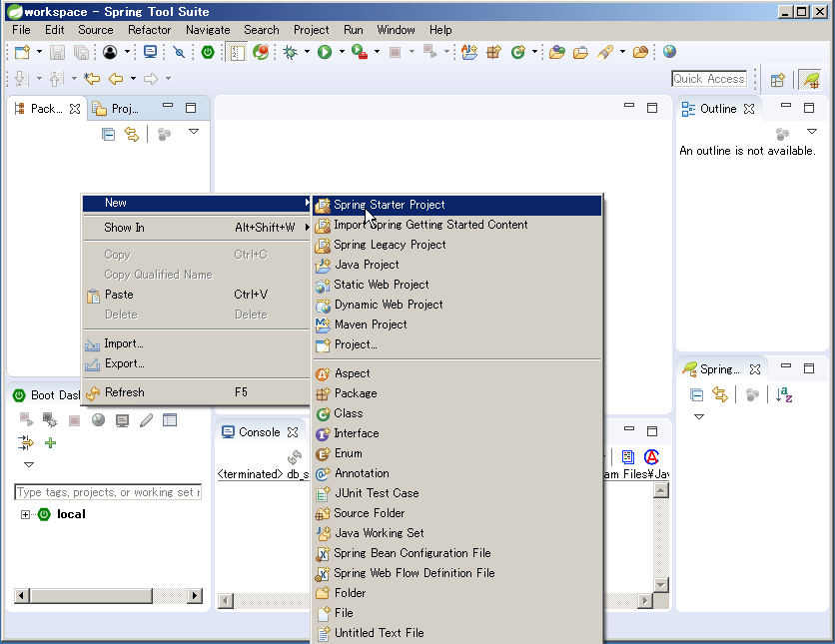The width and height of the screenshot is (835, 644).
Task: Open the Web Browser globe toolbar icon
Action: pyautogui.click(x=669, y=52)
